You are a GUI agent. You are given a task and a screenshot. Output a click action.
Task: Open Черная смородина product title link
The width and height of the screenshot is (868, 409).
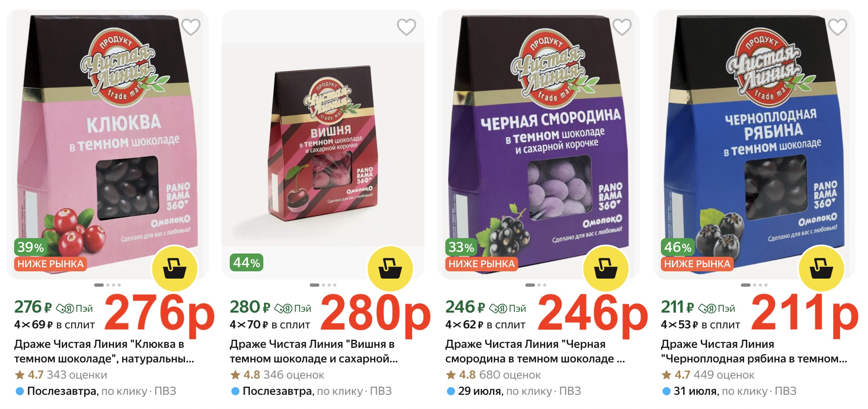tap(535, 351)
